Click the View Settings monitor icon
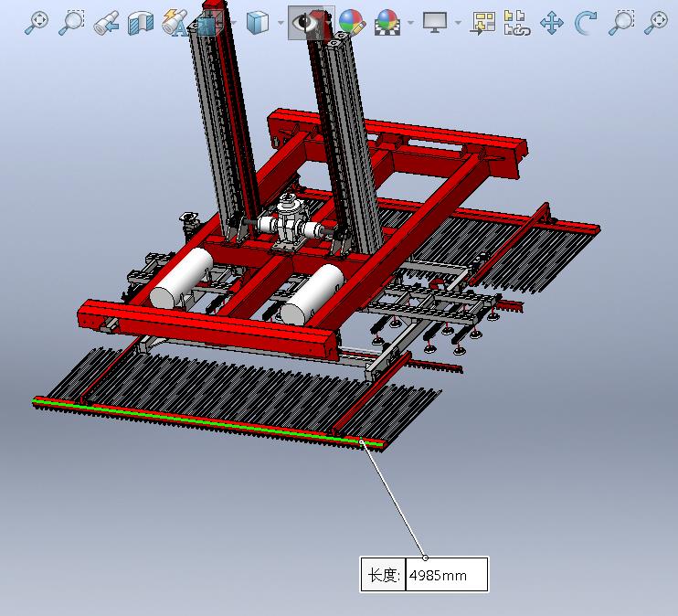The width and height of the screenshot is (678, 616). [x=435, y=23]
